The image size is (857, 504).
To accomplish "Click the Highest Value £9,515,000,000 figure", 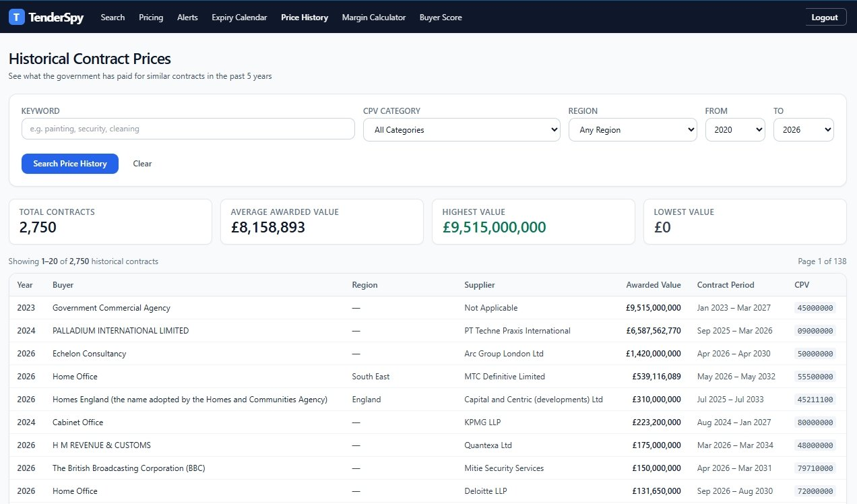I will coord(494,228).
